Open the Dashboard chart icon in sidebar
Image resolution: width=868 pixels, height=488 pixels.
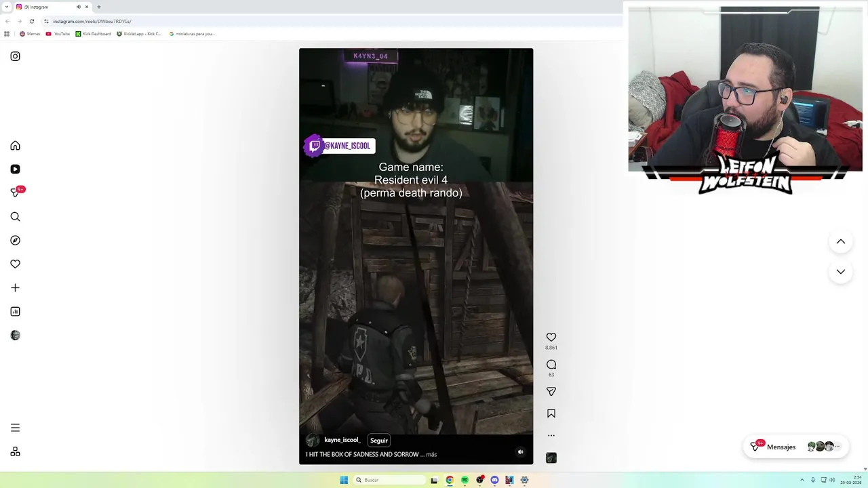point(15,312)
